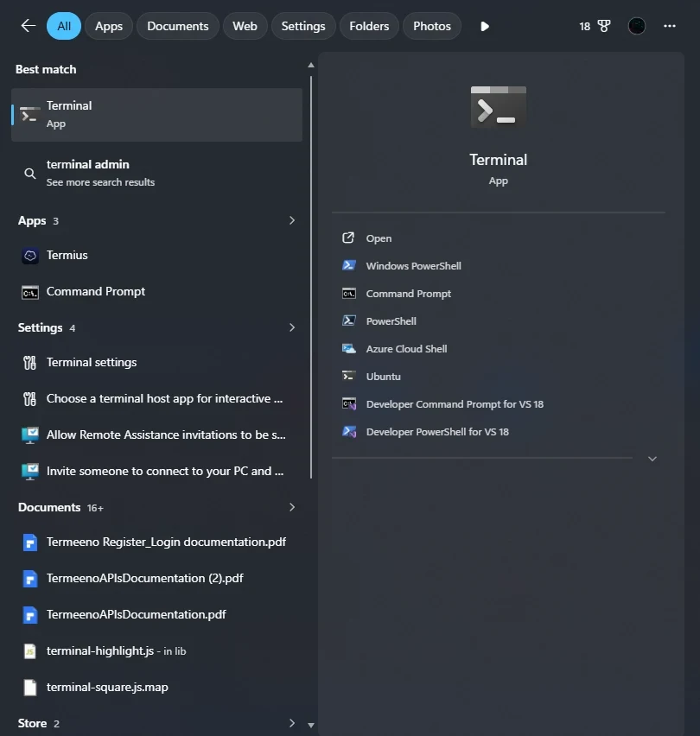Open Azure Cloud Shell profile

pos(406,349)
